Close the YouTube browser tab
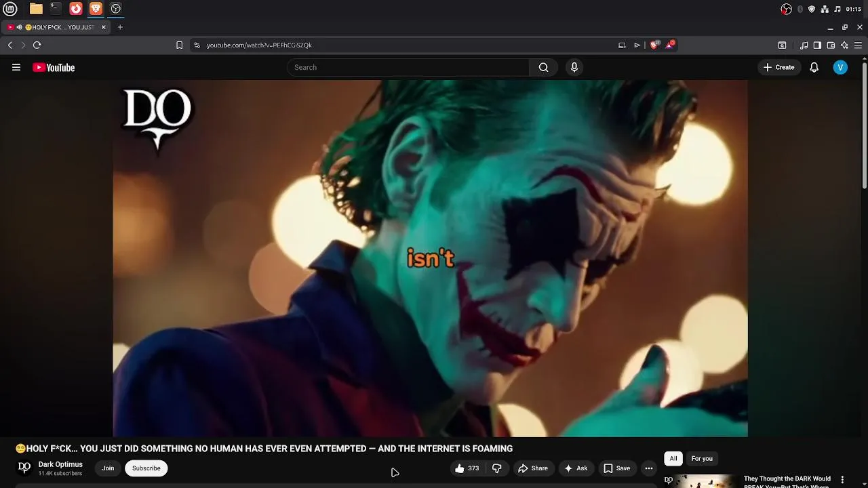Screen dimensions: 868x488 [x=103, y=27]
